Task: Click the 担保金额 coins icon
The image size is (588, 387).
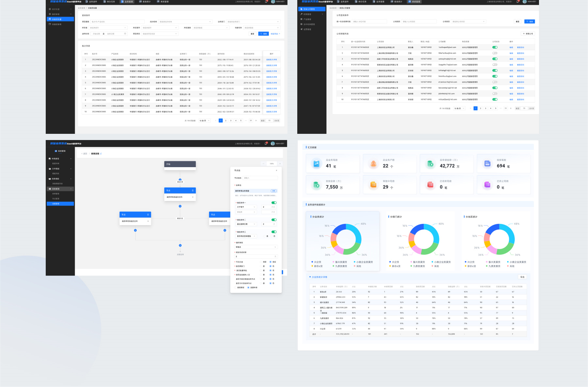Action: click(316, 185)
